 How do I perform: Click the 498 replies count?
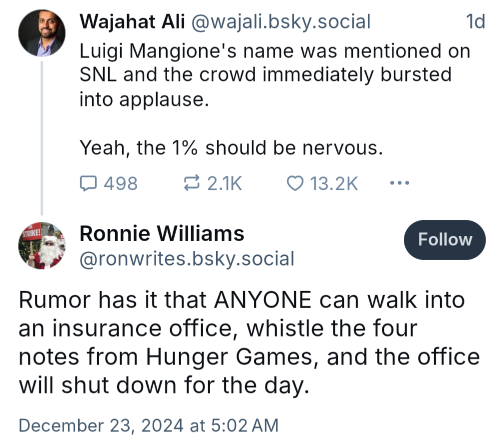point(121,183)
